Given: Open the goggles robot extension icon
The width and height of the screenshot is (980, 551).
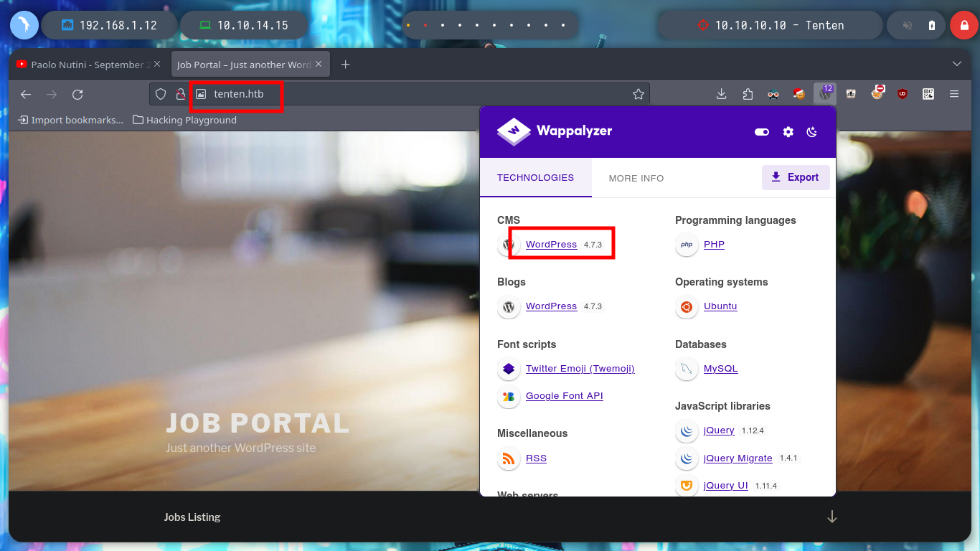Looking at the screenshot, I should click(x=773, y=94).
